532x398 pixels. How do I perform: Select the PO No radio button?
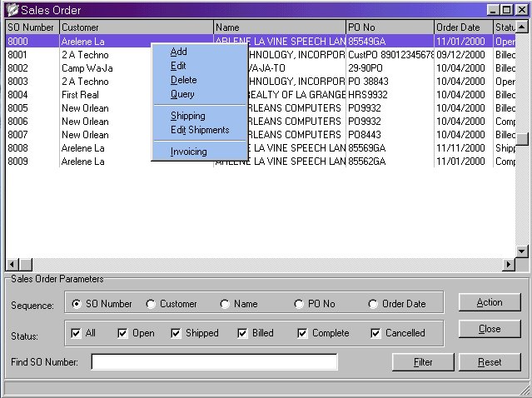pyautogui.click(x=299, y=304)
